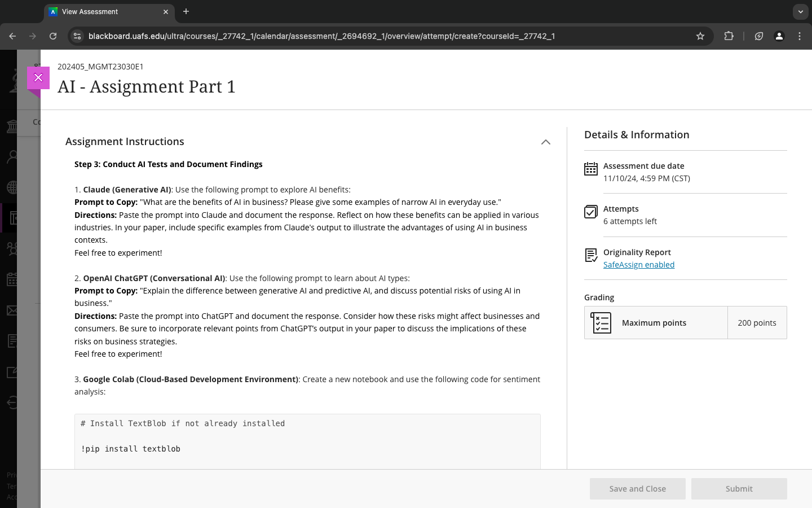Open the SafeAssign enabled link

click(639, 265)
